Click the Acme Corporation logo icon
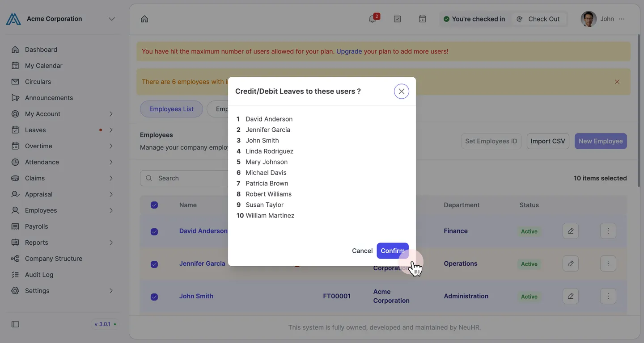The height and width of the screenshot is (343, 644). pos(13,19)
